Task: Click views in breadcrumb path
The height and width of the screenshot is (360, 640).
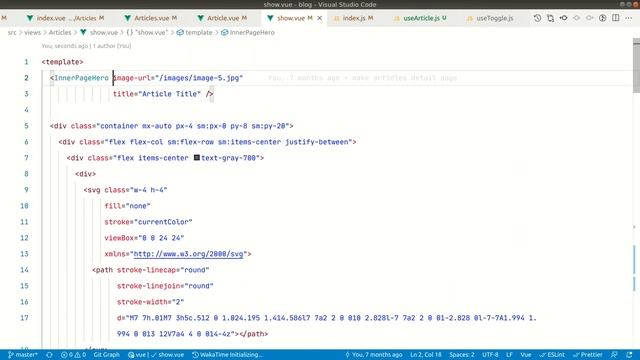Action: pos(32,32)
